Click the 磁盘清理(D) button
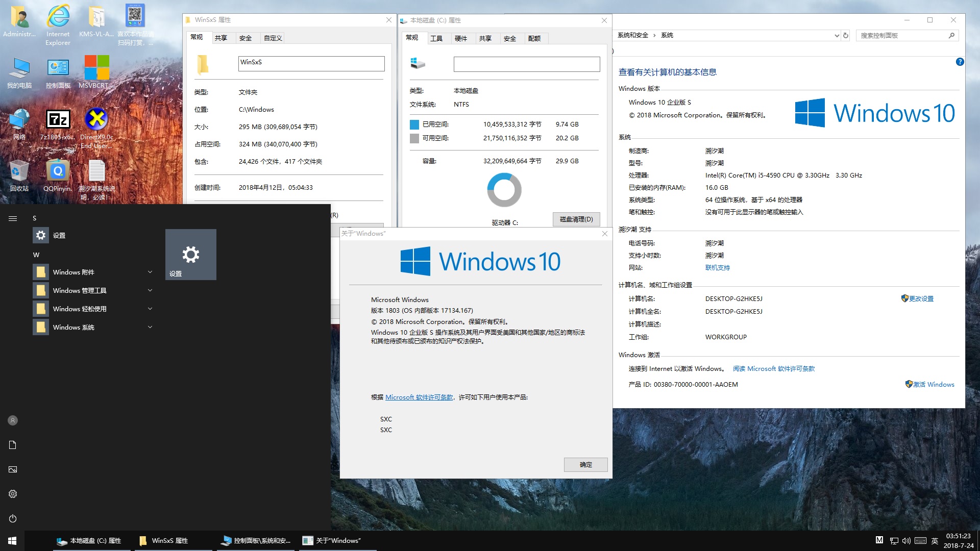 point(576,219)
